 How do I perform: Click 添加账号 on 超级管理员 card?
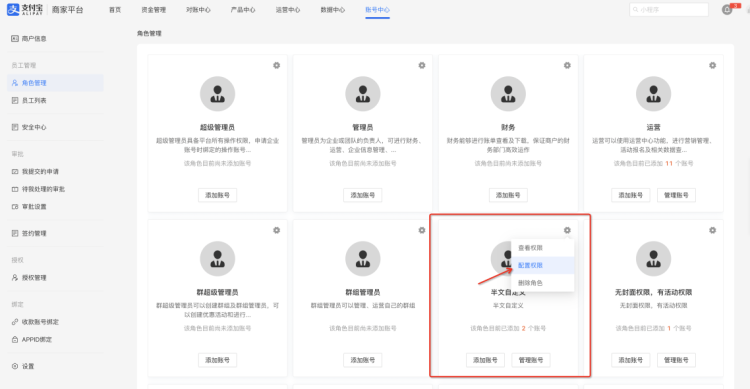218,195
